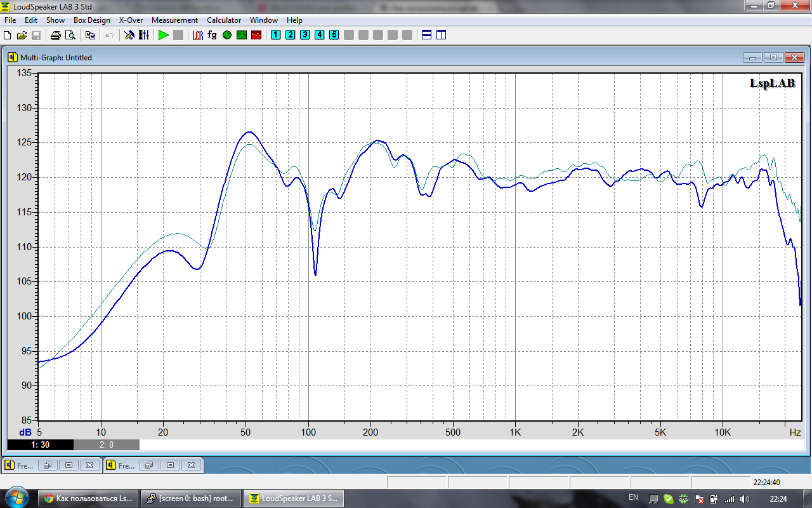Open a file using the folder icon

(x=22, y=35)
